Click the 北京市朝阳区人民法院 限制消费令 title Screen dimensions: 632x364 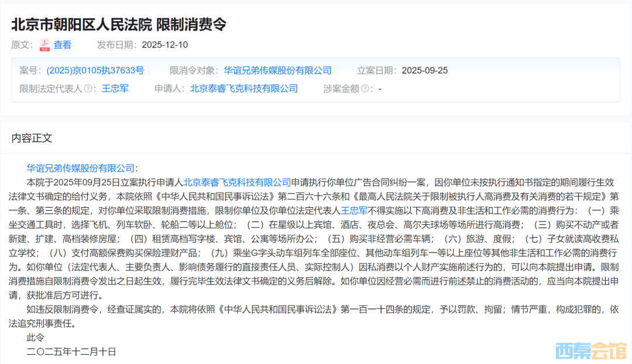[x=119, y=24]
